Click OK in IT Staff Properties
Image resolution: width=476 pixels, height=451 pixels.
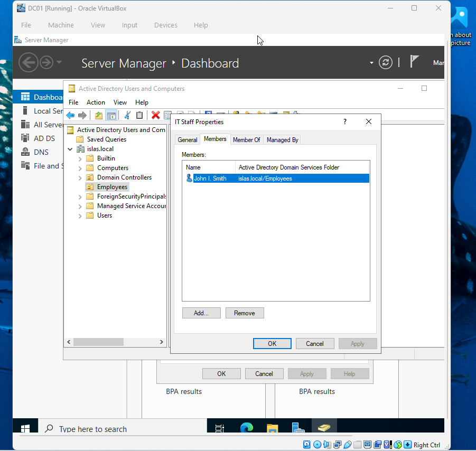tap(272, 344)
